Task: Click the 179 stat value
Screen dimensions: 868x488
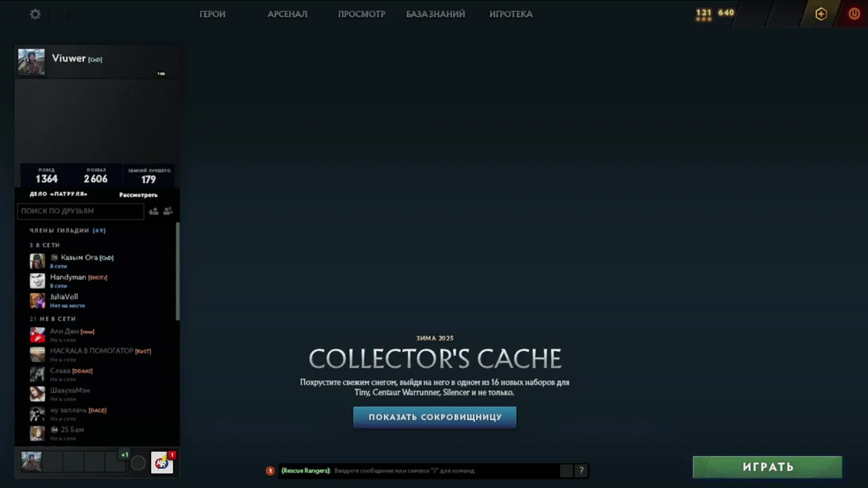Action: tap(149, 180)
